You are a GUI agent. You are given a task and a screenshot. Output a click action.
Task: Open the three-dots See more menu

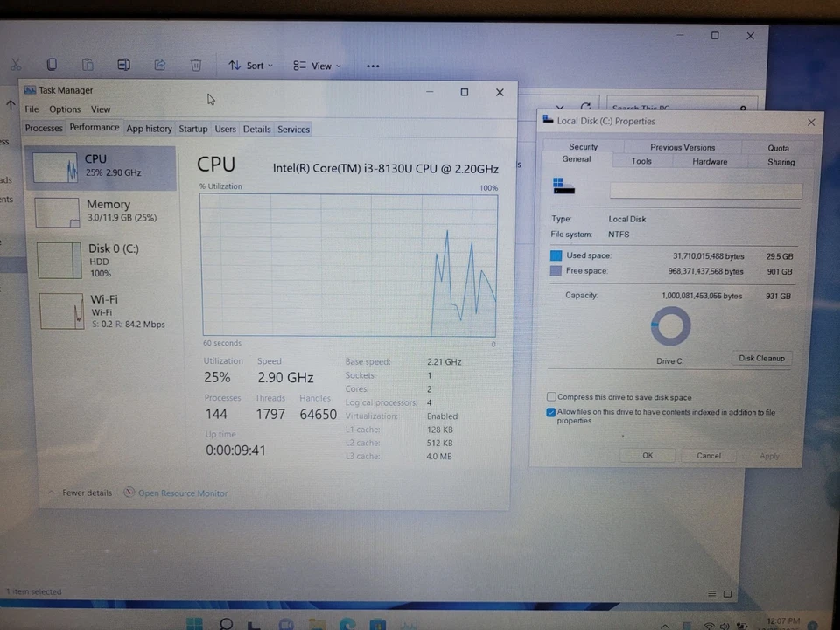tap(373, 66)
